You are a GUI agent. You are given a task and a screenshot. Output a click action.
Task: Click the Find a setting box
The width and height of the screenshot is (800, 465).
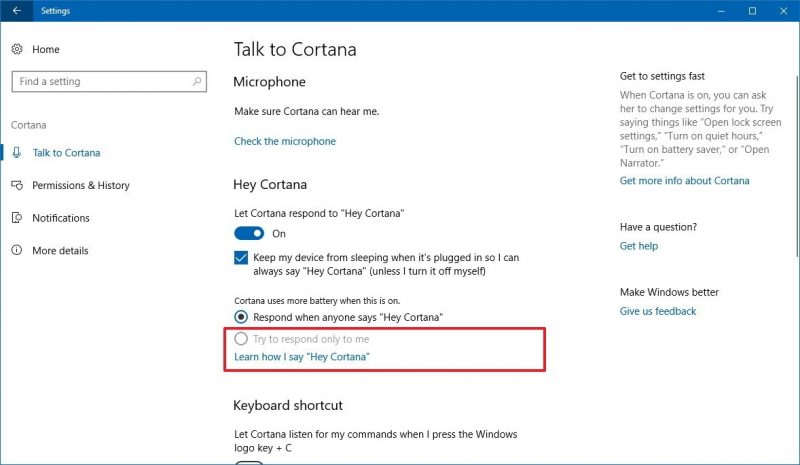(109, 82)
